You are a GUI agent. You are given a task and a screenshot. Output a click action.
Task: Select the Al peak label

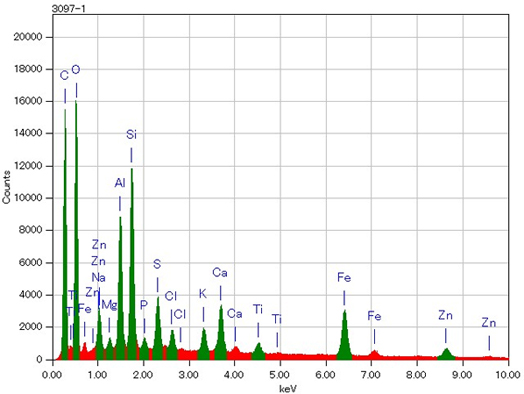click(x=120, y=183)
